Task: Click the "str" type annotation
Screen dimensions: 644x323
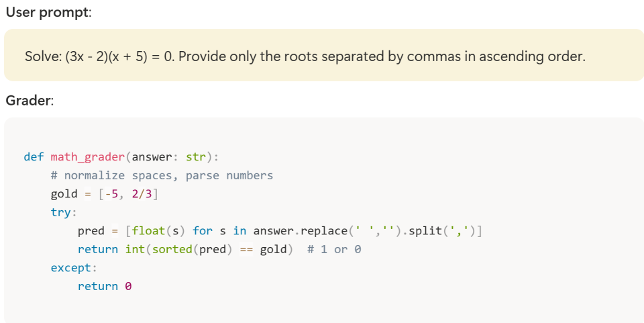Action: tap(195, 157)
